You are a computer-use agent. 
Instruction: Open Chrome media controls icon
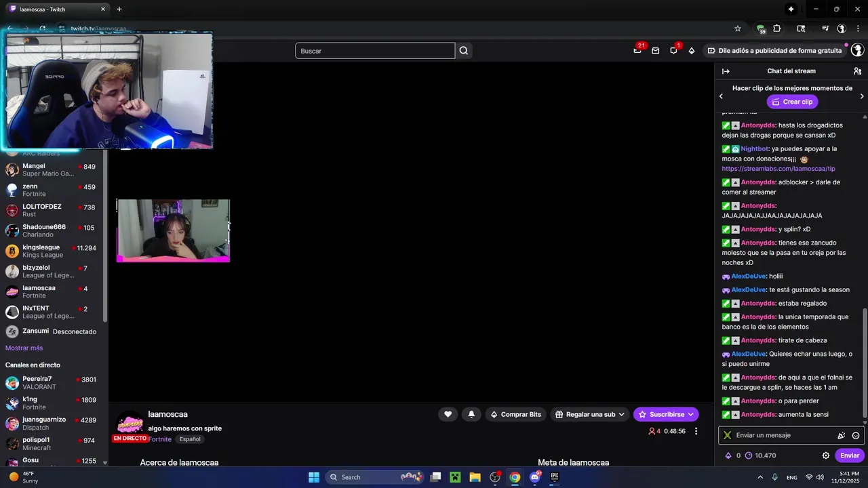point(825,28)
